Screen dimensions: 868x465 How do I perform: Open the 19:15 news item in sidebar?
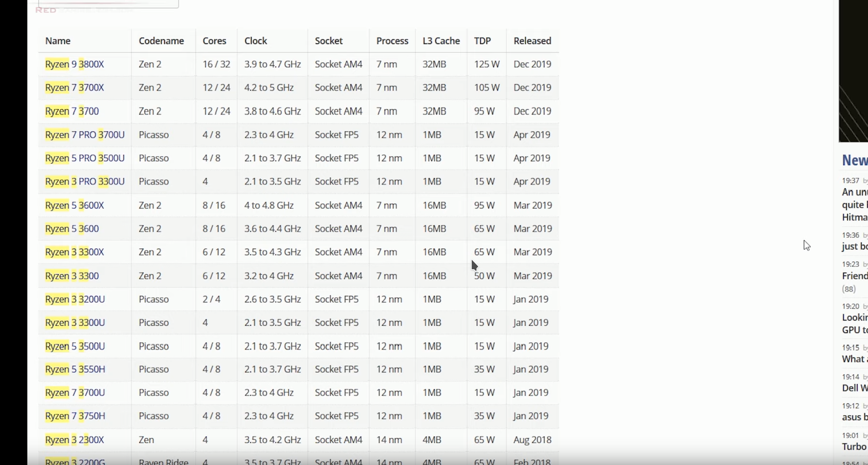click(x=855, y=359)
